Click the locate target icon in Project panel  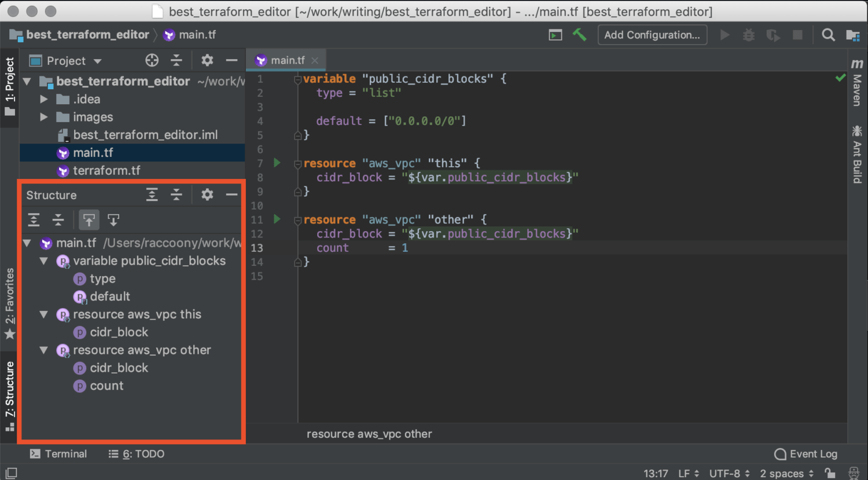[152, 60]
